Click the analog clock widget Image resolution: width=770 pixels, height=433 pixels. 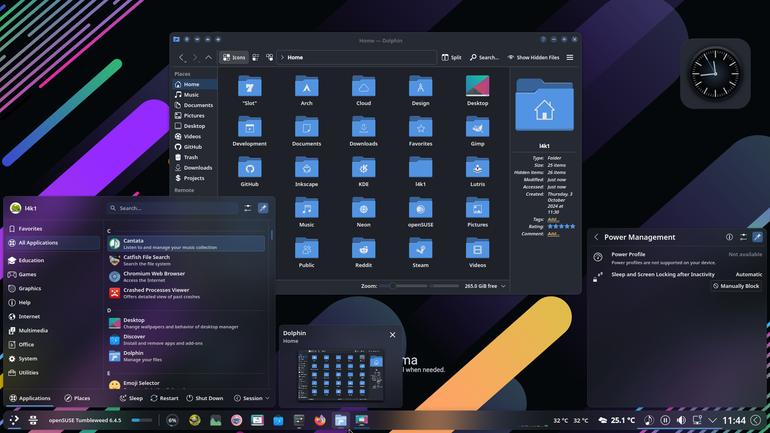point(715,74)
